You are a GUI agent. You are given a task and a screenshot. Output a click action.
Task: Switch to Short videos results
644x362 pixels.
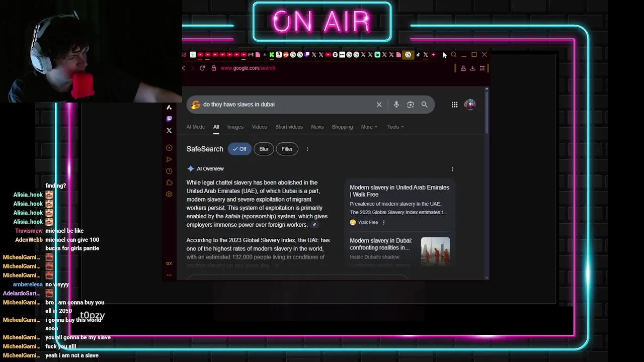tap(289, 127)
